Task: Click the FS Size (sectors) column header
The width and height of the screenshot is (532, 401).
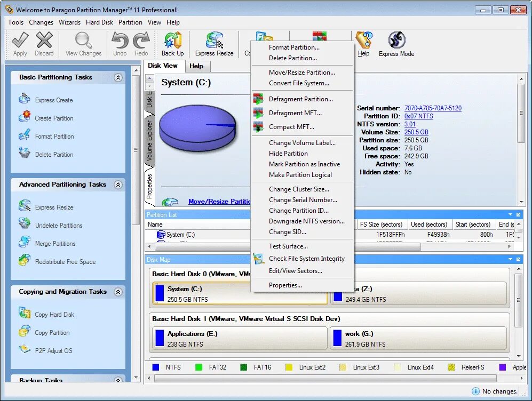Action: coord(382,224)
